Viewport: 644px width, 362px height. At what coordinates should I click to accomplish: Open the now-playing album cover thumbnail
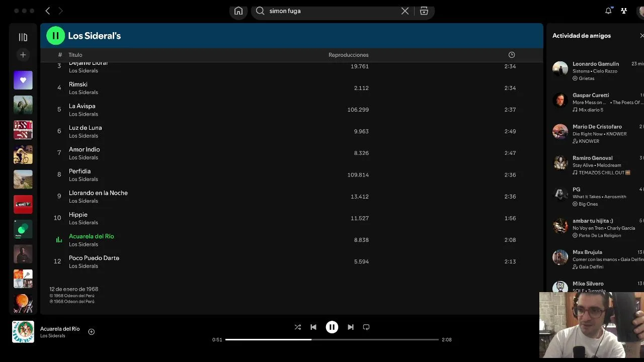(x=23, y=332)
